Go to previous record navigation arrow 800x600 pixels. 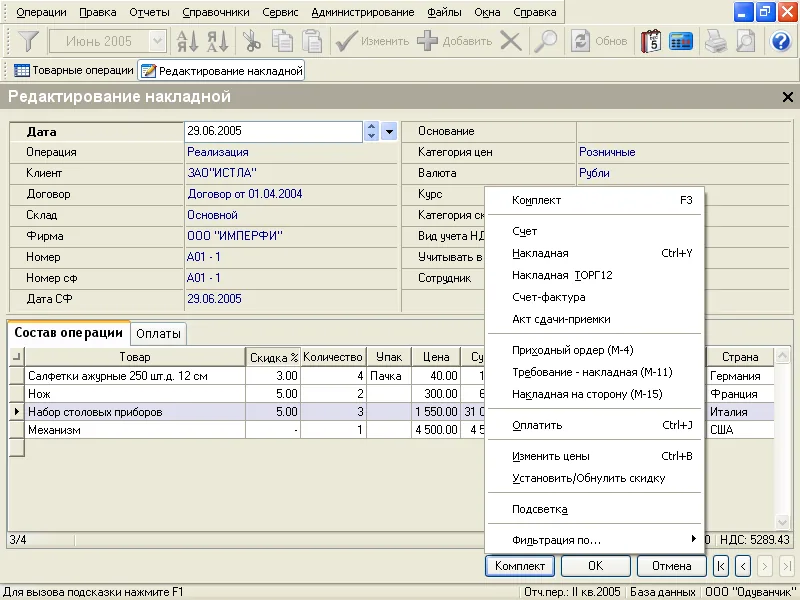(x=743, y=566)
